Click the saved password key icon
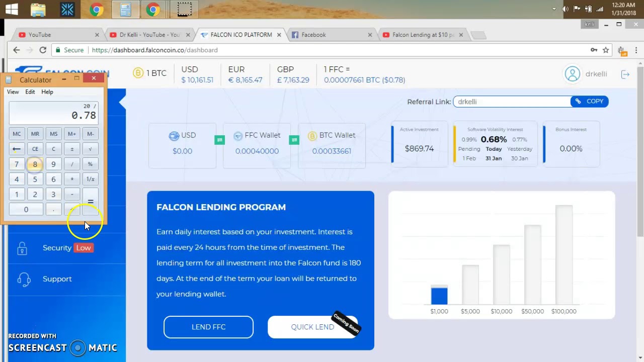The image size is (644, 362). point(594,50)
